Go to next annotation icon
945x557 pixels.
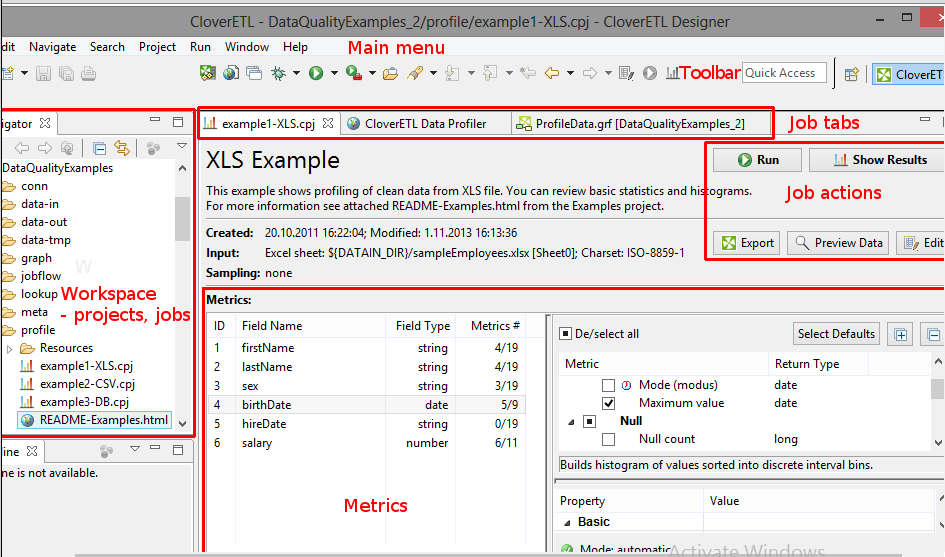[x=452, y=73]
